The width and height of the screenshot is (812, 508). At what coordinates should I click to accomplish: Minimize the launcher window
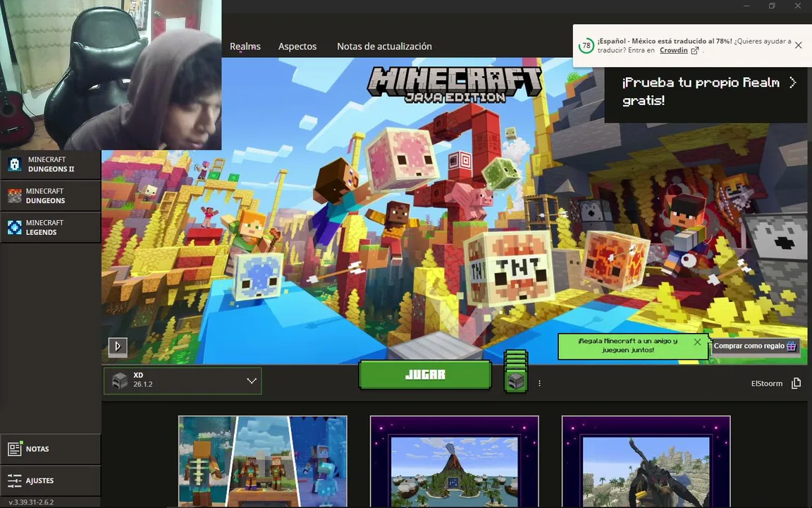click(x=746, y=6)
